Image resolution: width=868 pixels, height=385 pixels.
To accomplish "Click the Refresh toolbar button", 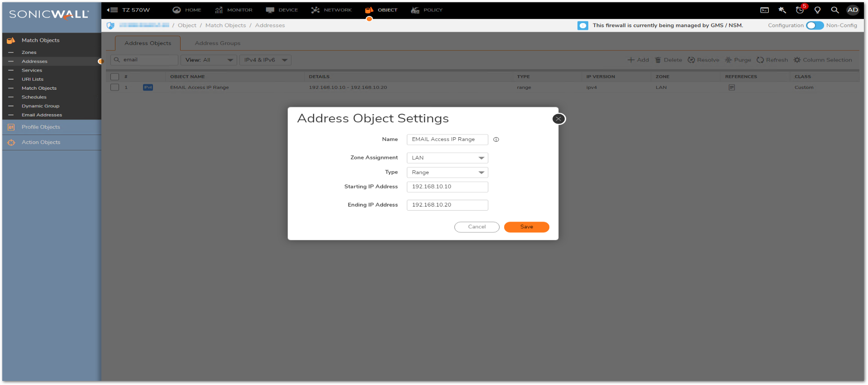I will (772, 60).
